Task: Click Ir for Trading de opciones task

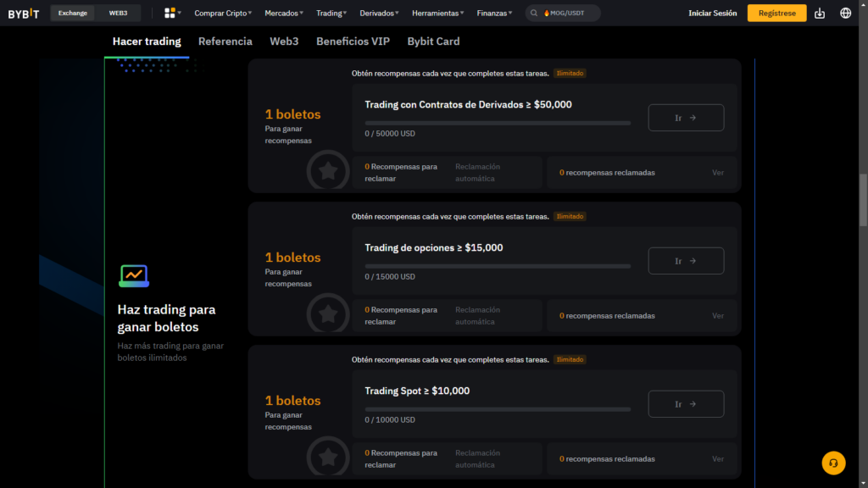Action: click(x=686, y=261)
